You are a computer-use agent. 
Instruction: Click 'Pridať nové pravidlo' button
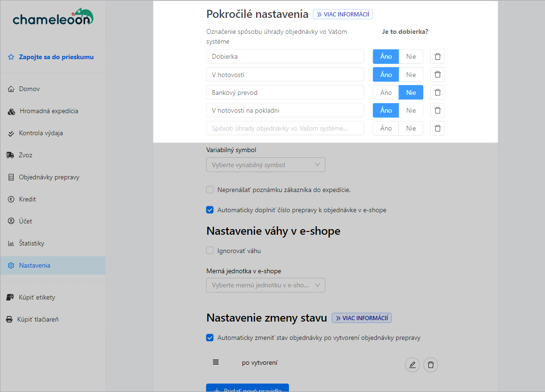(x=247, y=388)
